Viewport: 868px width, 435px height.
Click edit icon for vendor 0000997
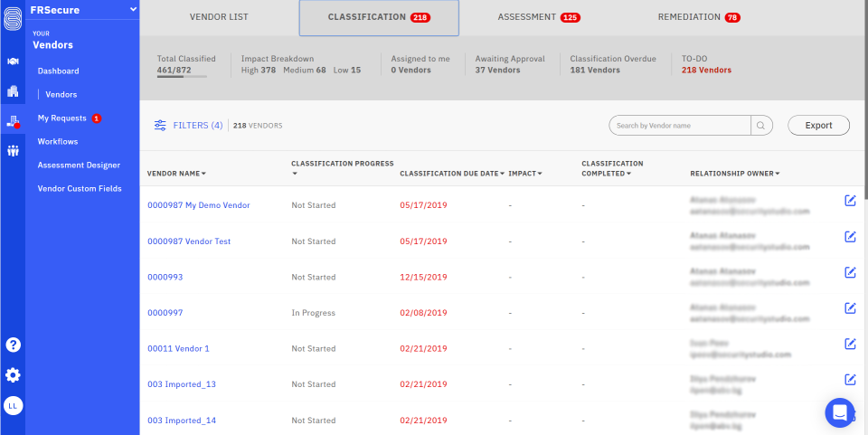point(850,308)
